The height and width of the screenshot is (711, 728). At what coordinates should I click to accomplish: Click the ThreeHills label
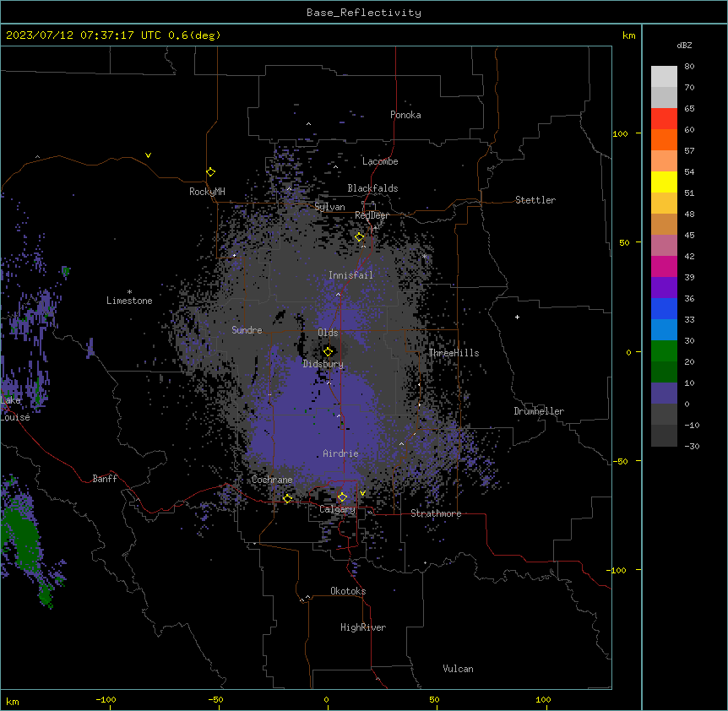pyautogui.click(x=454, y=353)
